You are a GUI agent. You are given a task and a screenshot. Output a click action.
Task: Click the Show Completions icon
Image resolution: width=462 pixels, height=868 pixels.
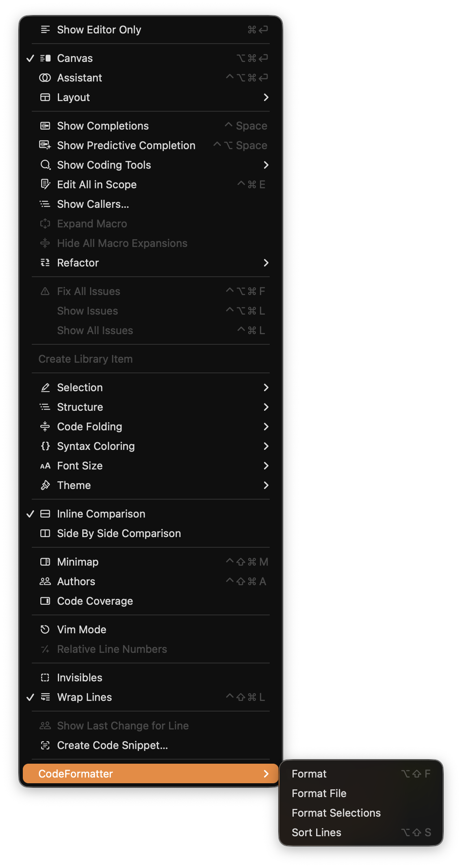(46, 126)
